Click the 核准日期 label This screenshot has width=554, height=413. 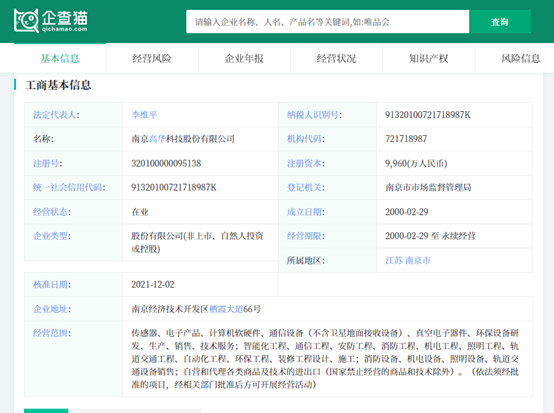52,284
